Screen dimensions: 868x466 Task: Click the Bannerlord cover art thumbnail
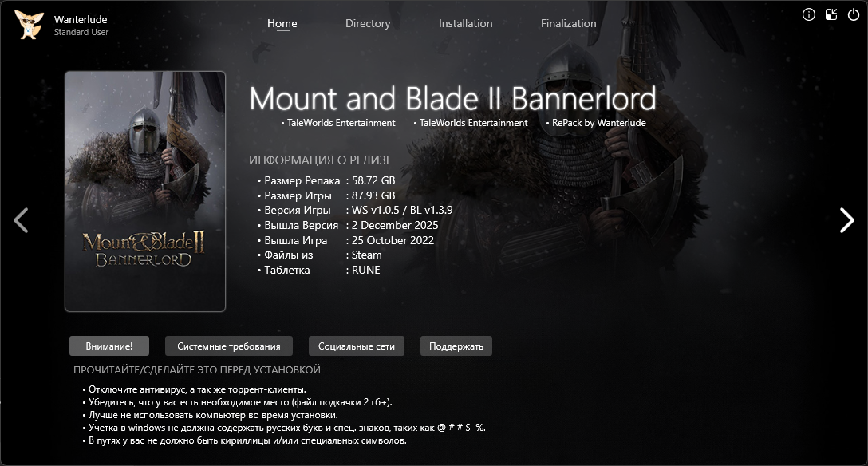(145, 192)
